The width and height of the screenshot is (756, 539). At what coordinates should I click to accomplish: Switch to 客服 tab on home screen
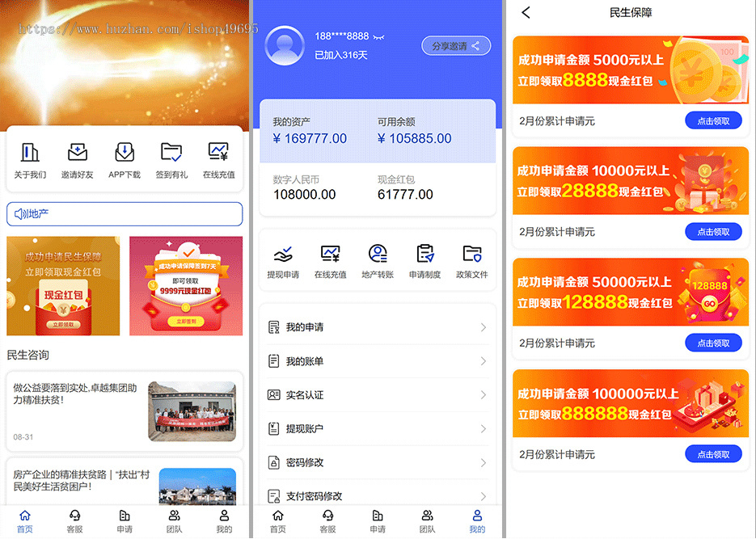tap(74, 522)
